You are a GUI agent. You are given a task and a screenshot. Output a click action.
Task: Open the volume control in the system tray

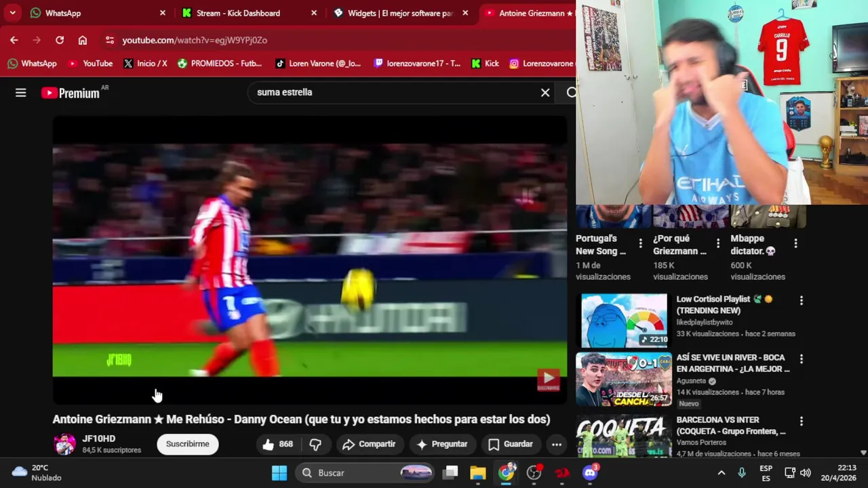point(806,472)
